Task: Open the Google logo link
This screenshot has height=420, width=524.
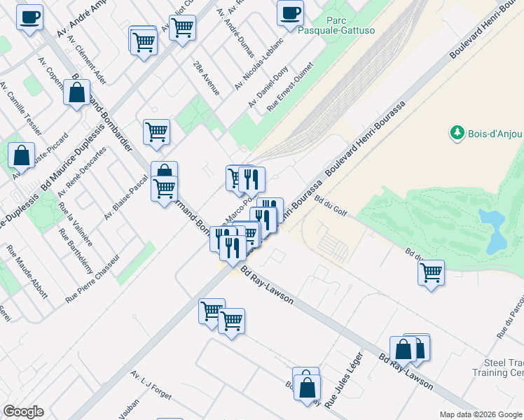Action: [x=23, y=412]
